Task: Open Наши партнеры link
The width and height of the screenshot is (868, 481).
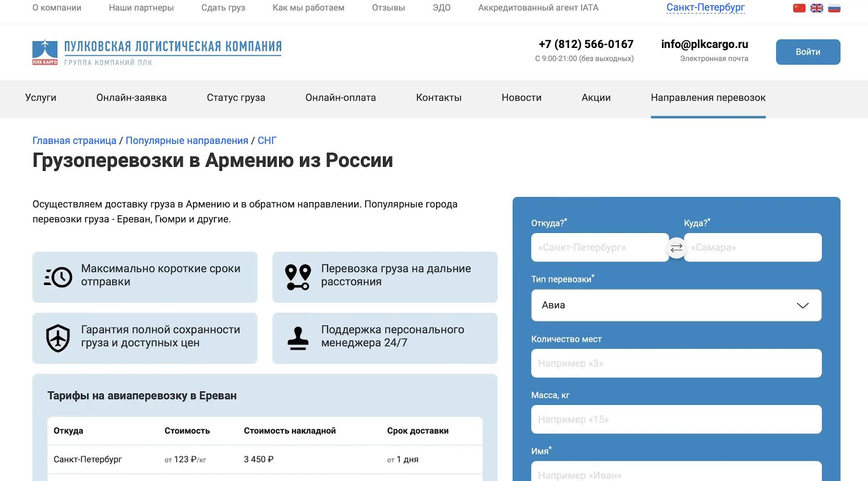Action: click(141, 8)
